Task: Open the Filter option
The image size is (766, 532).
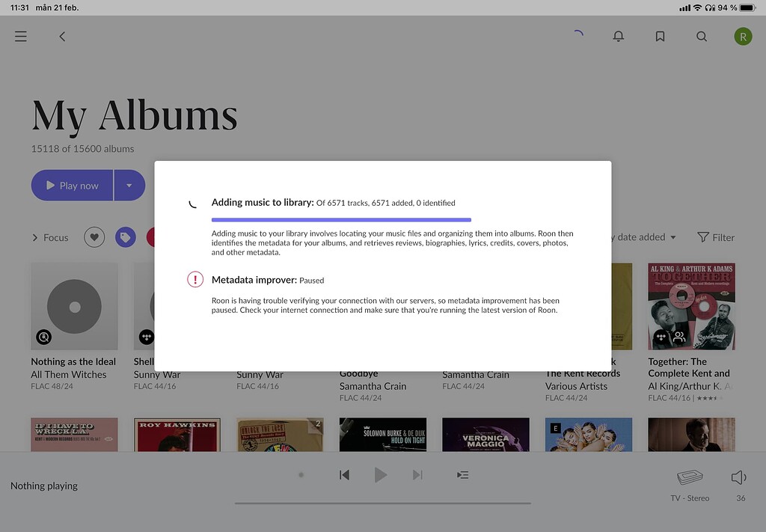Action: (716, 237)
